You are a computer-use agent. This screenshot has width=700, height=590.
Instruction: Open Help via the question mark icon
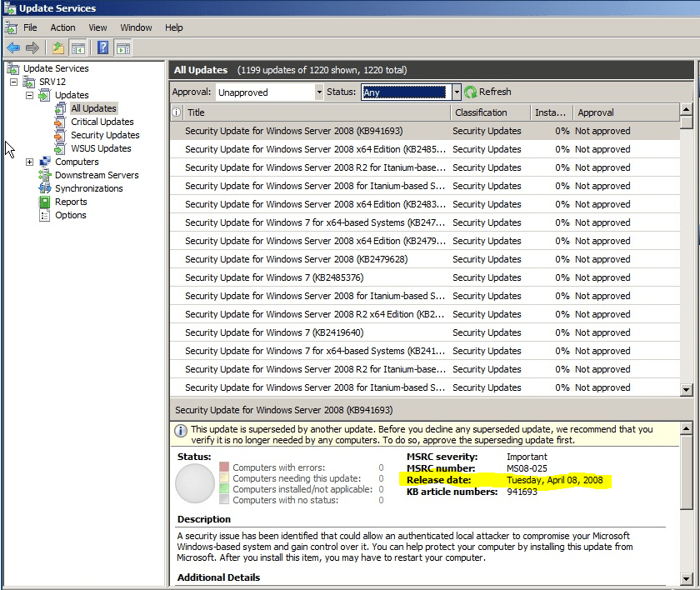103,47
